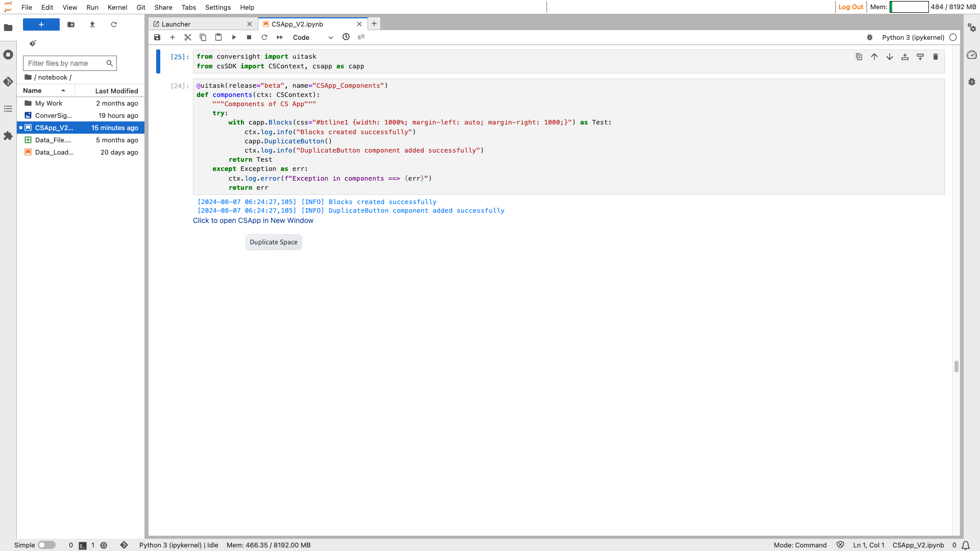Open the debugger panel in right sidebar
Image resolution: width=980 pixels, height=551 pixels.
click(x=972, y=82)
